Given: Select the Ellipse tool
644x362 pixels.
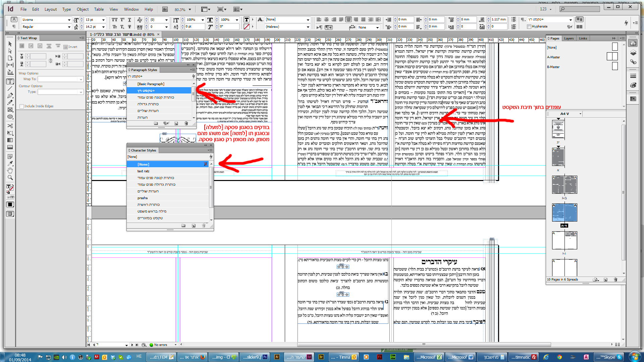Looking at the screenshot, I should coord(10,117).
